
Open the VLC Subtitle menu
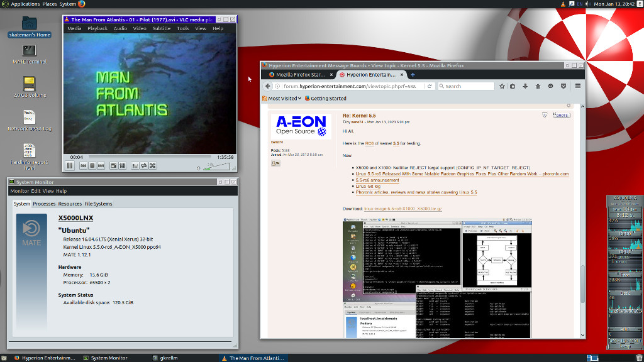(162, 28)
